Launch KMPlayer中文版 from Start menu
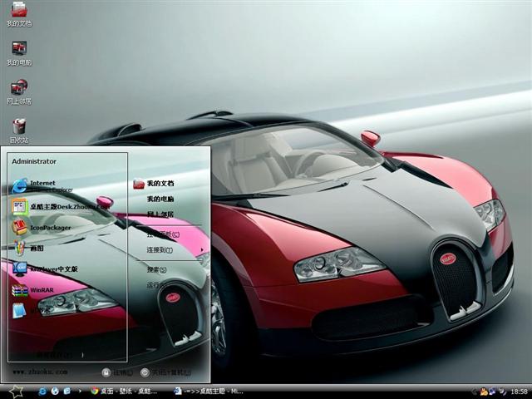532x399 pixels. click(x=45, y=268)
